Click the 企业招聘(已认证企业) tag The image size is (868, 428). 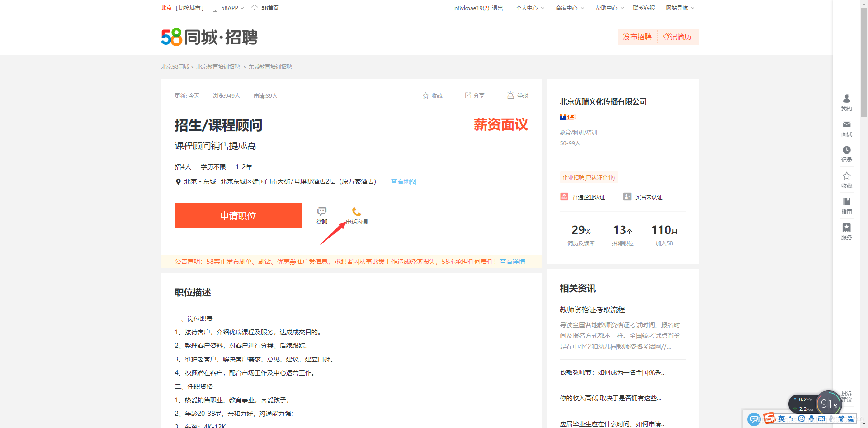[x=589, y=178]
